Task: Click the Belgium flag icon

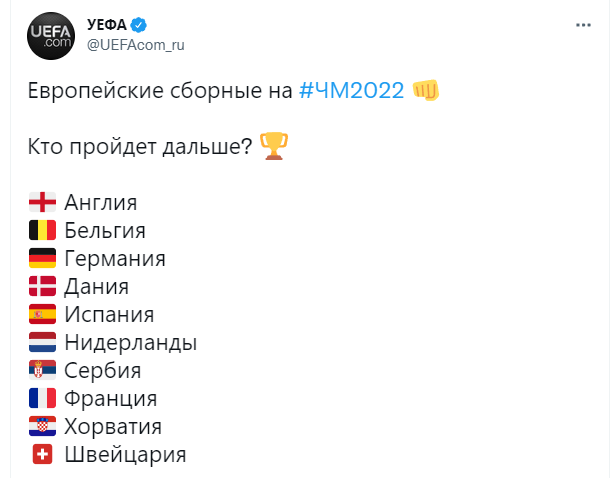Action: (43, 230)
